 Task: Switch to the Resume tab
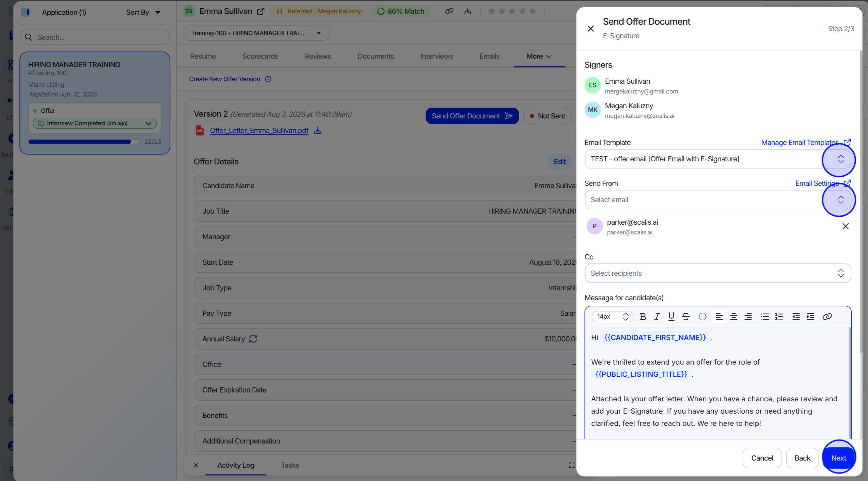coord(203,56)
